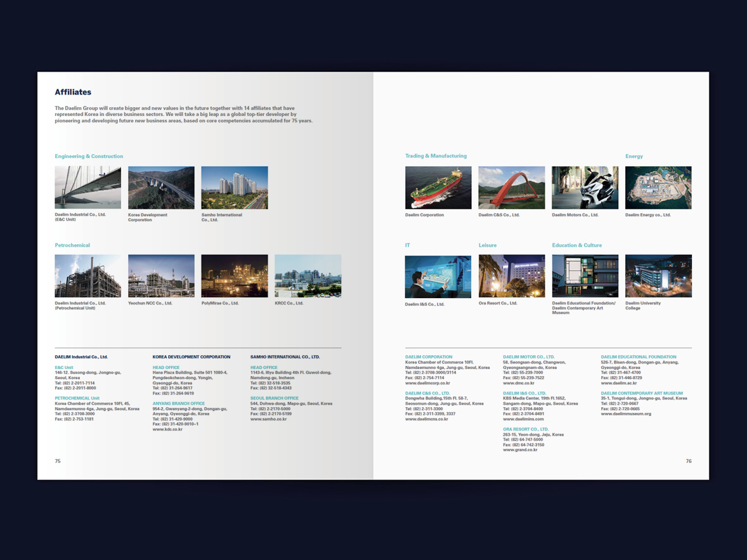The height and width of the screenshot is (560, 747).
Task: Click the KOREA DEVELOPMENT CORPORATION contact heading
Action: point(191,357)
